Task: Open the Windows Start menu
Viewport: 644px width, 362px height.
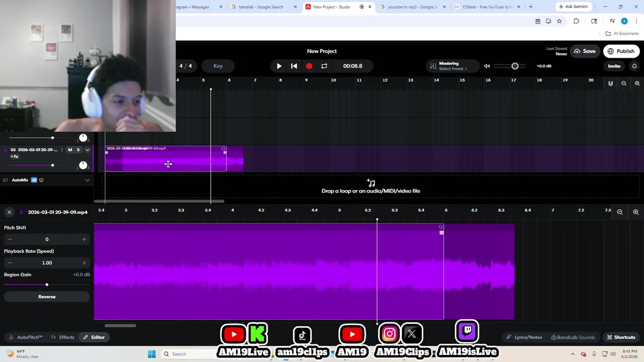Action: 151,354
